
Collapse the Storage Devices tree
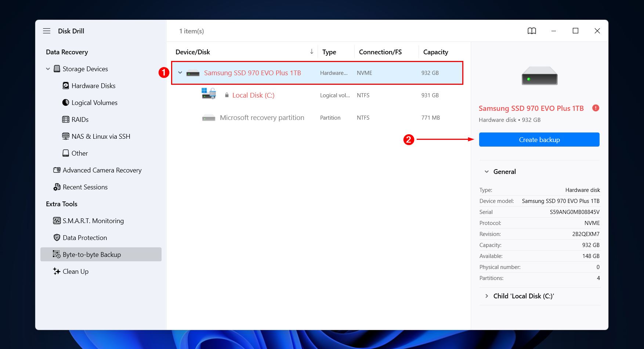(48, 69)
